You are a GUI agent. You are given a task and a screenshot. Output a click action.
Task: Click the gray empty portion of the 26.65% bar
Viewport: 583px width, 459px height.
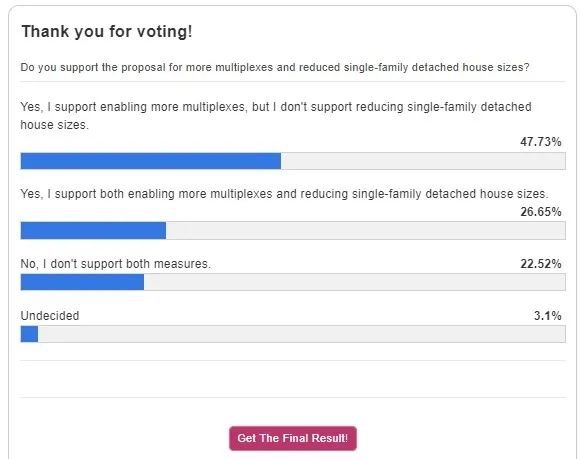(365, 231)
